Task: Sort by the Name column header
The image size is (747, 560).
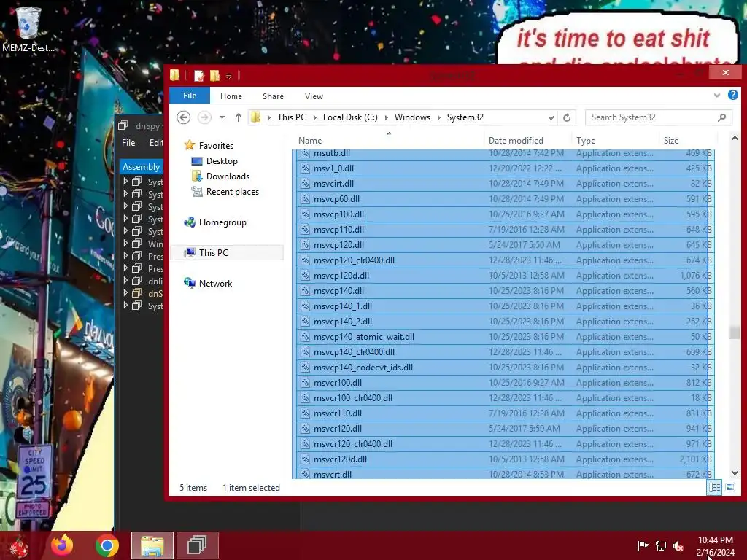Action: click(x=310, y=141)
